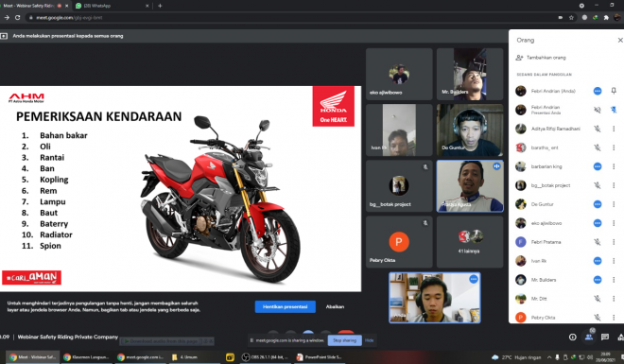This screenshot has height=364, width=624.
Task: Open more options for De Guntur
Action: click(614, 204)
